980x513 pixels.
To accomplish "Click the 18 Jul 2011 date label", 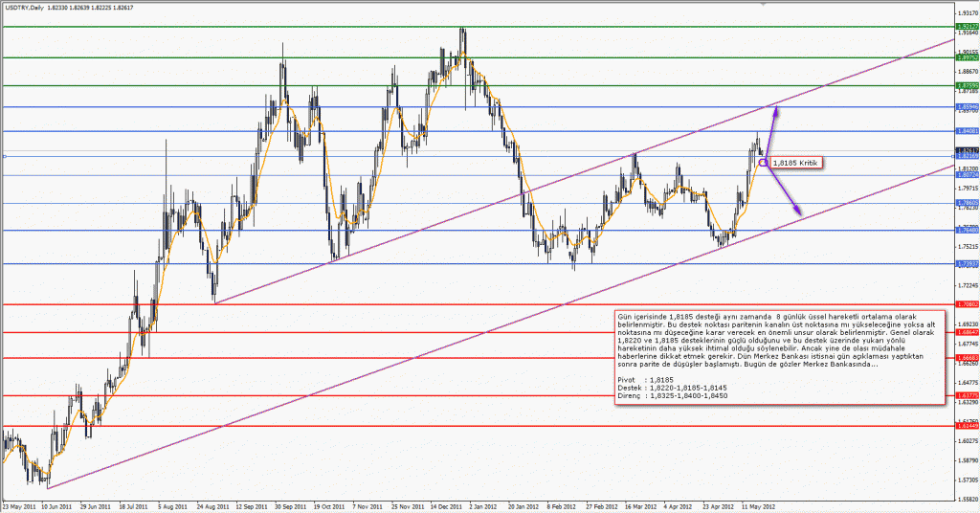I will (133, 506).
